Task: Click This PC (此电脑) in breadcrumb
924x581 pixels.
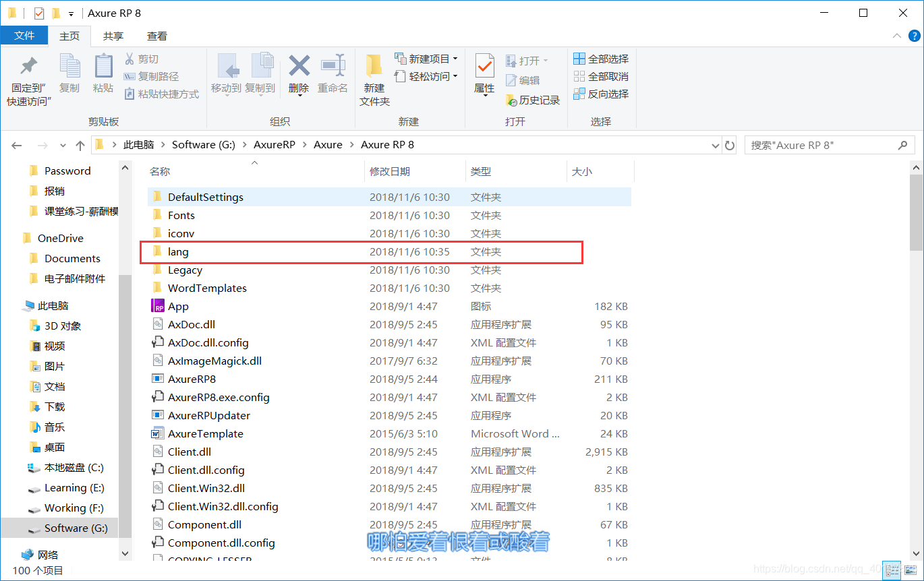Action: [138, 145]
